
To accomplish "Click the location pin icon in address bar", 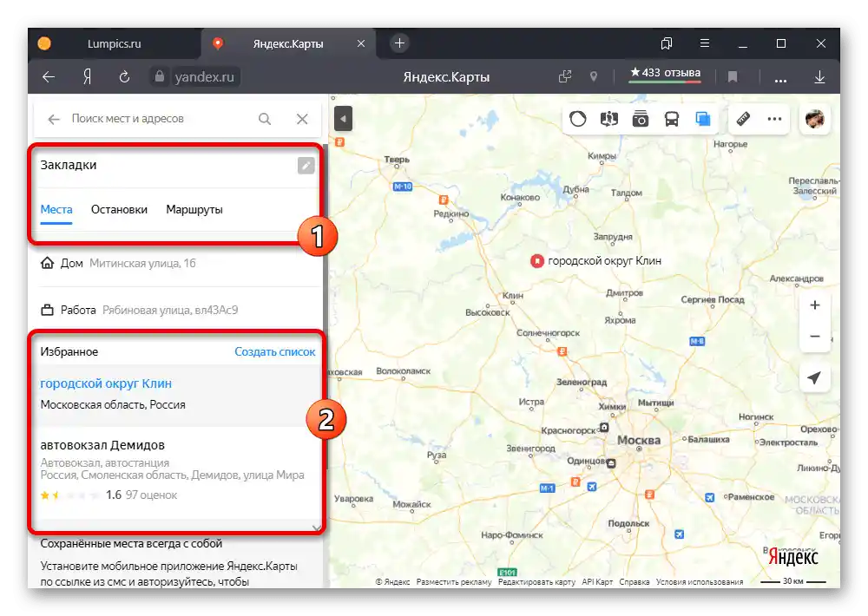I will pos(594,76).
